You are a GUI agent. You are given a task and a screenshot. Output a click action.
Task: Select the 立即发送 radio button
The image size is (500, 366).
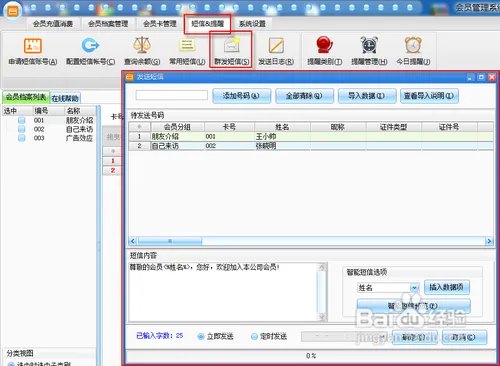(x=201, y=337)
